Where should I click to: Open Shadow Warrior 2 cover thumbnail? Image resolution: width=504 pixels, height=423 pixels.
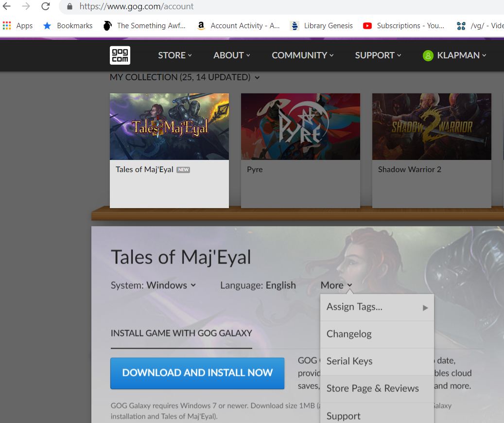click(x=432, y=127)
